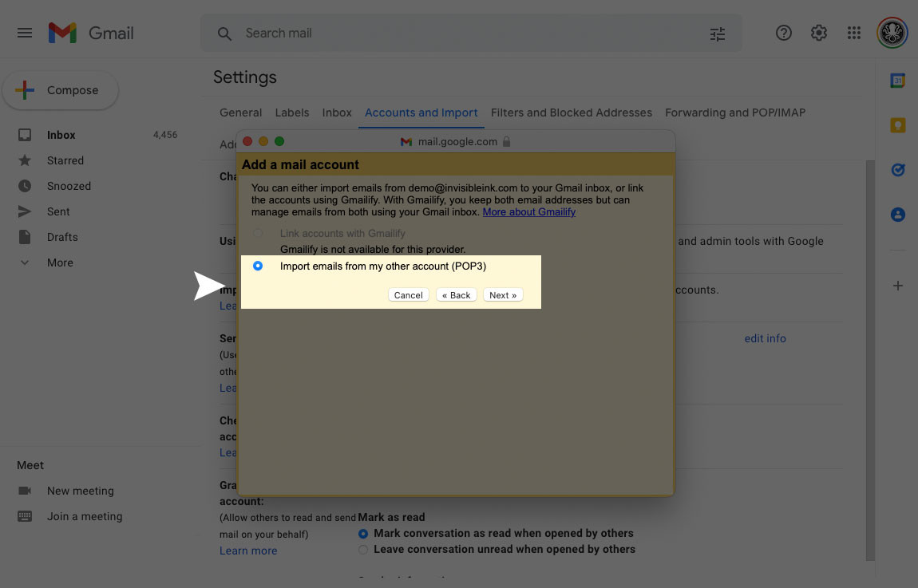Image resolution: width=918 pixels, height=588 pixels.
Task: Start a New meeting
Action: pos(80,491)
